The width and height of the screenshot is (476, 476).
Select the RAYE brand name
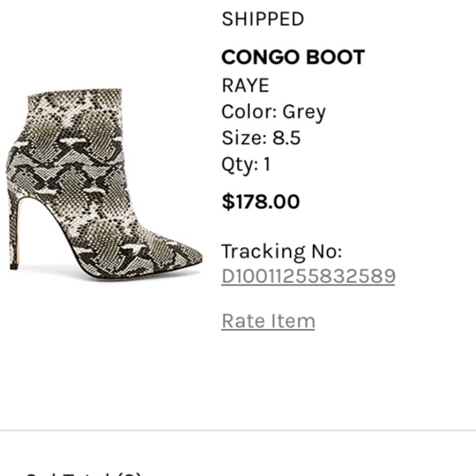point(245,85)
